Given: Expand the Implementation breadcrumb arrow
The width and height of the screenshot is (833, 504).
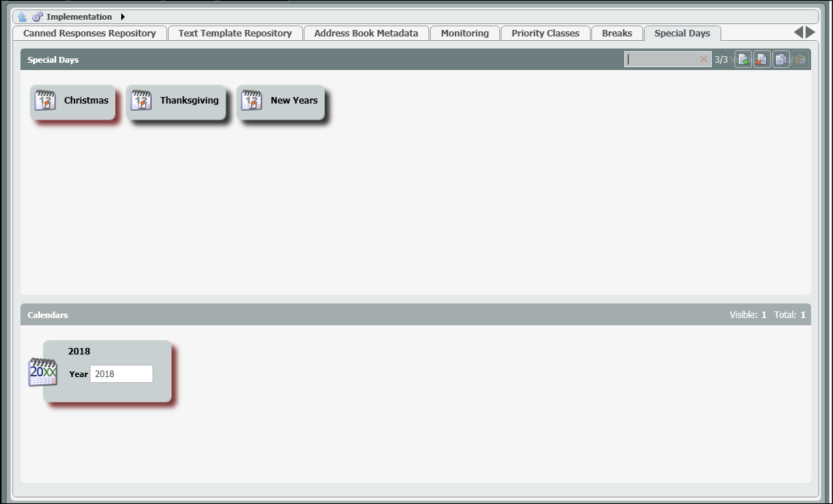Looking at the screenshot, I should 123,17.
